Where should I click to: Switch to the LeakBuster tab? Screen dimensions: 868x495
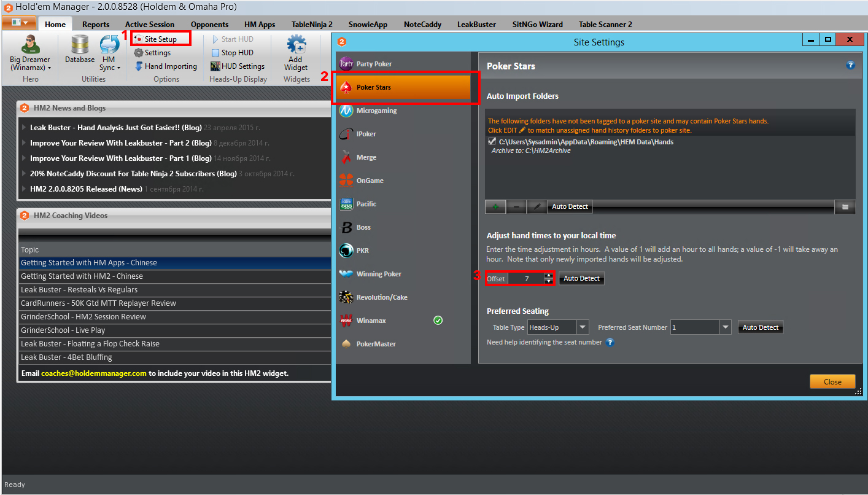(x=476, y=24)
